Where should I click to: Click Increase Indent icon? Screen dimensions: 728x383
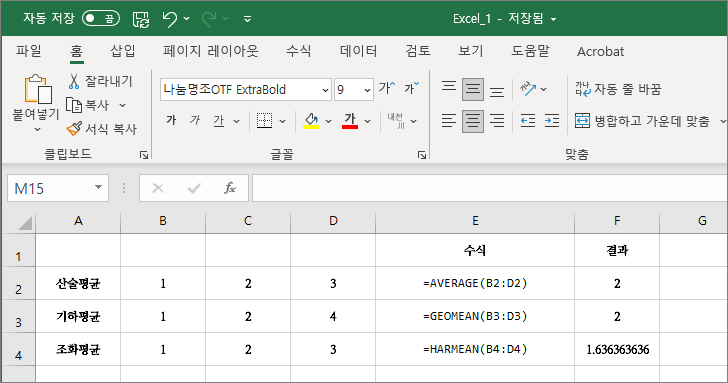pyautogui.click(x=552, y=121)
